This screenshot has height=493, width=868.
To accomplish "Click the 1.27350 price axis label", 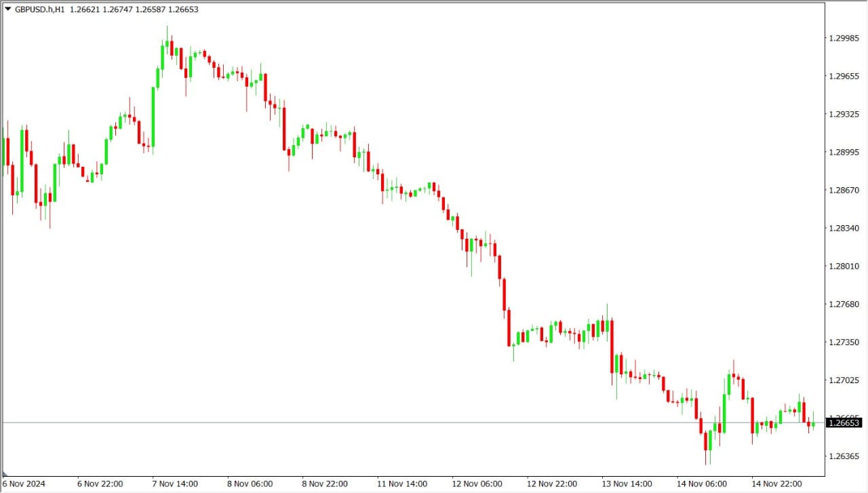I will (x=844, y=342).
